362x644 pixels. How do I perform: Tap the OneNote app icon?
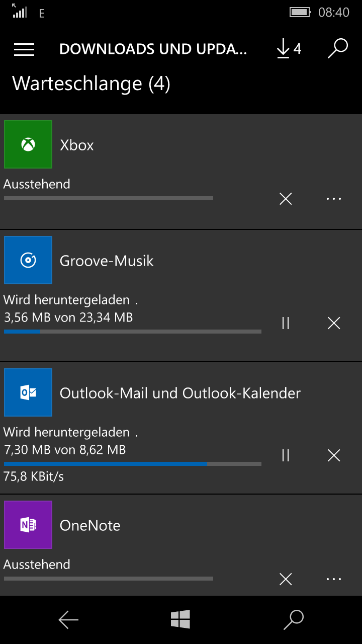point(28,525)
